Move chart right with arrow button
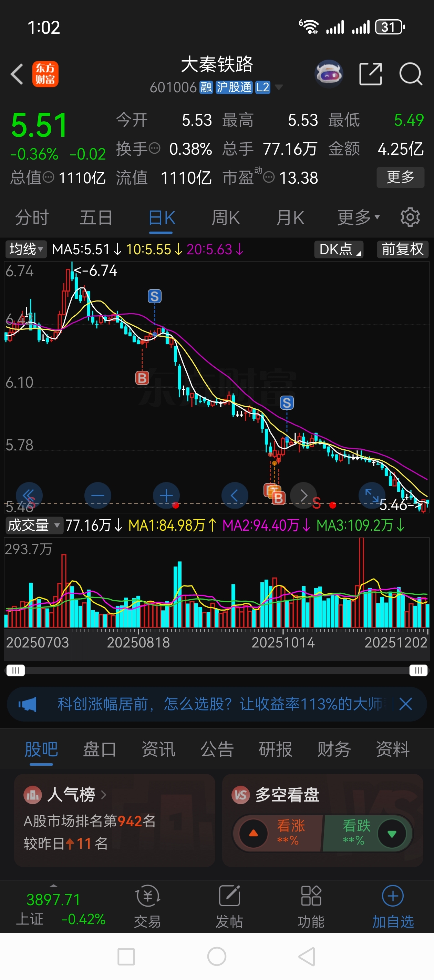The image size is (434, 980). pyautogui.click(x=303, y=496)
